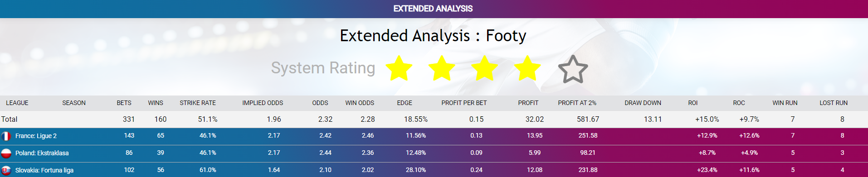This screenshot has height=177, width=868.
Task: Click the ROI column header
Action: click(x=692, y=103)
